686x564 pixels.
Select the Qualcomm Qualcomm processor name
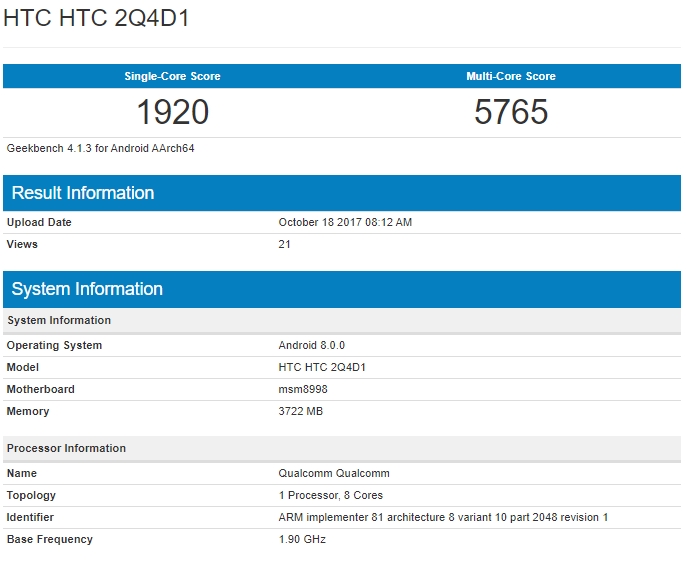[x=334, y=473]
